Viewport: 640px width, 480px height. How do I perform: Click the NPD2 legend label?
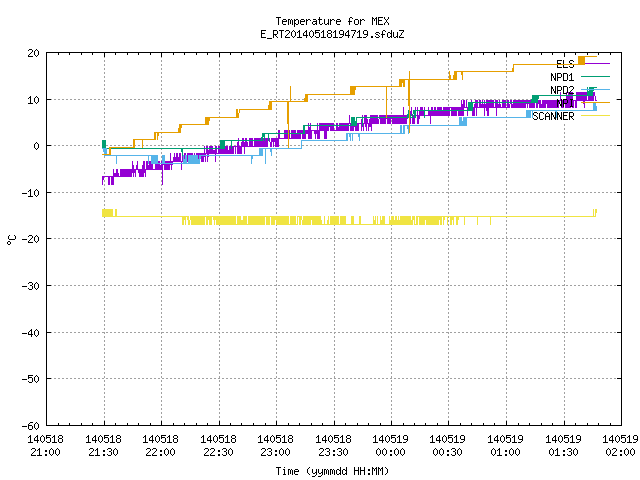(x=562, y=90)
